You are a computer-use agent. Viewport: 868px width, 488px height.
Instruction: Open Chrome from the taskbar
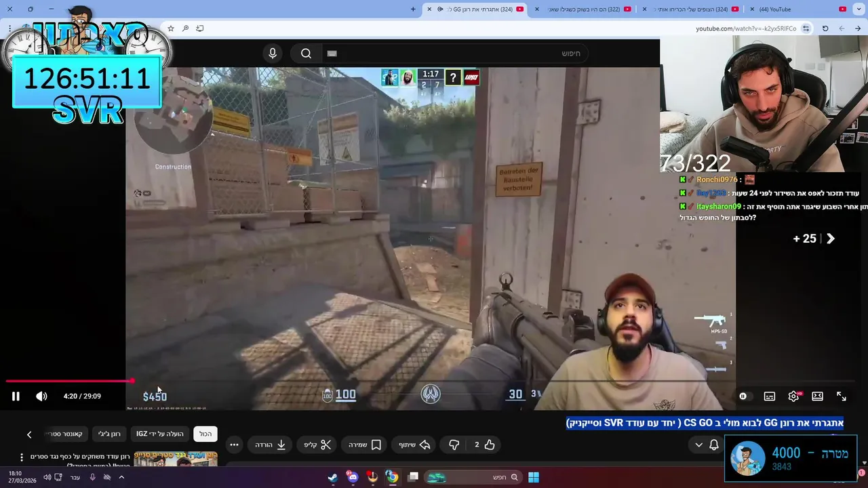392,477
